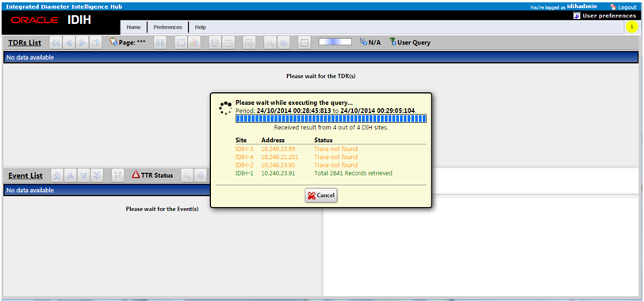The image size is (644, 301).
Task: Click the panel layout icon in TDRs toolbar
Action: [304, 43]
